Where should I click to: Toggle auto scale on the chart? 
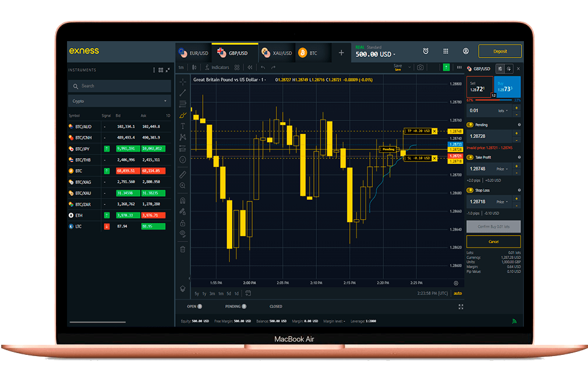(x=457, y=293)
